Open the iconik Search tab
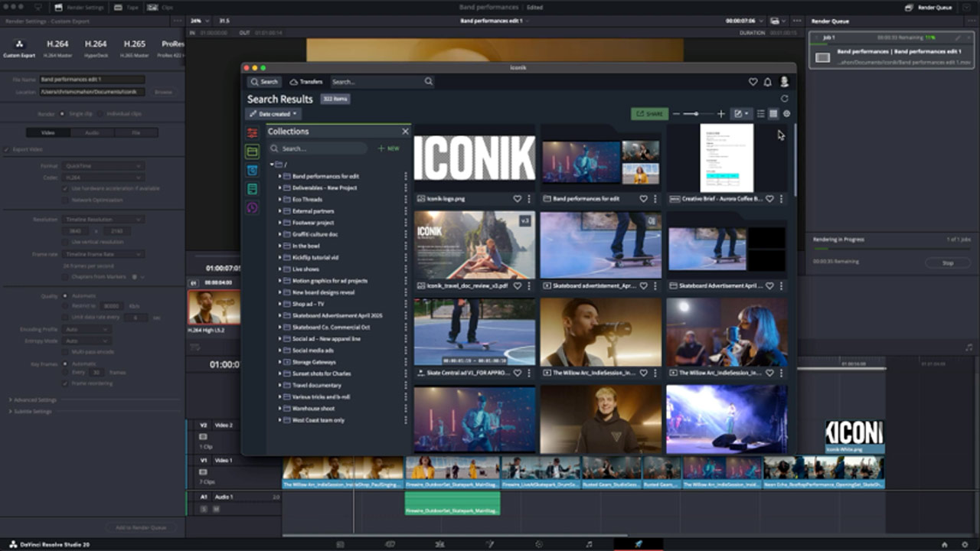The height and width of the screenshot is (551, 980). point(264,82)
